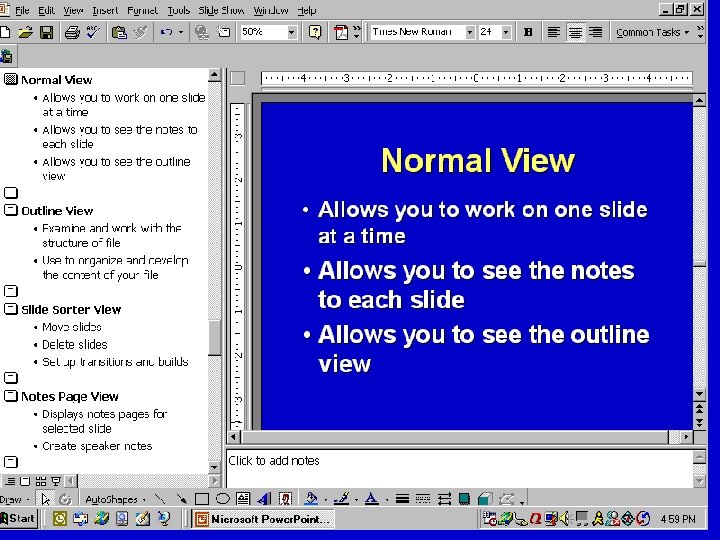Click the Next Slide double-arrow button

coord(699,422)
